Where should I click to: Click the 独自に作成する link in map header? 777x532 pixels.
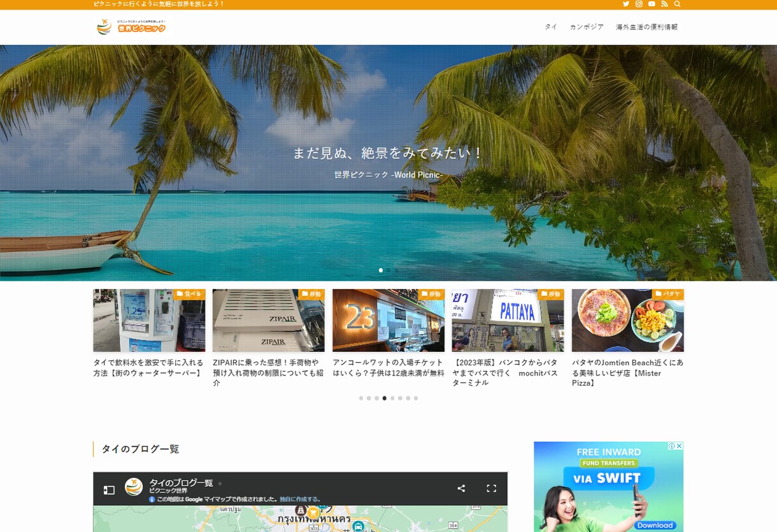coord(300,500)
